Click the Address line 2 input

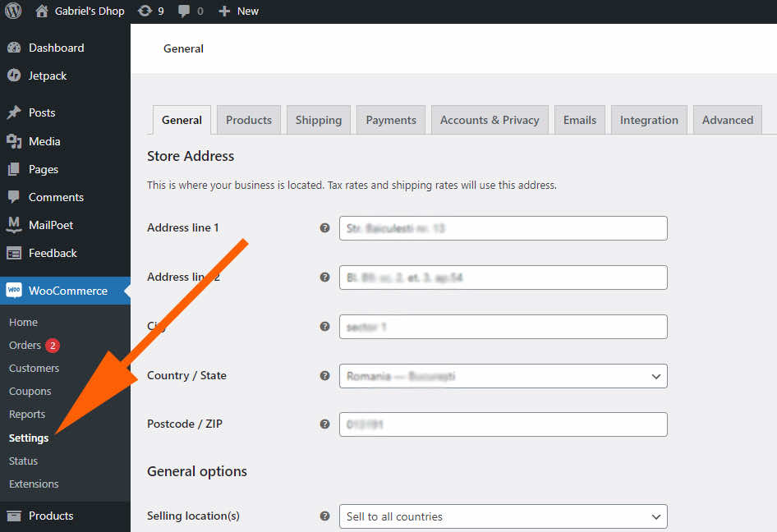[x=503, y=277]
